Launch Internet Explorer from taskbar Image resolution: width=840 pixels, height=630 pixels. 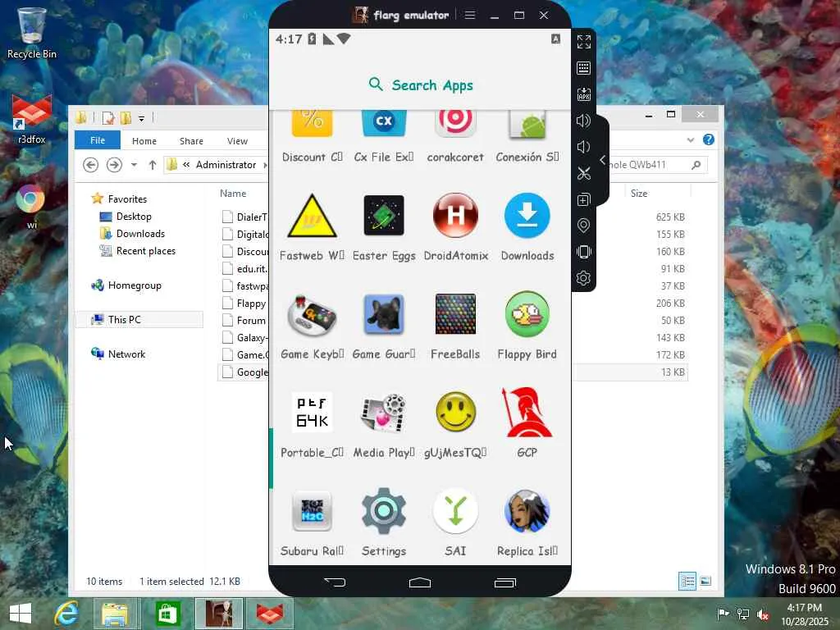pos(66,614)
